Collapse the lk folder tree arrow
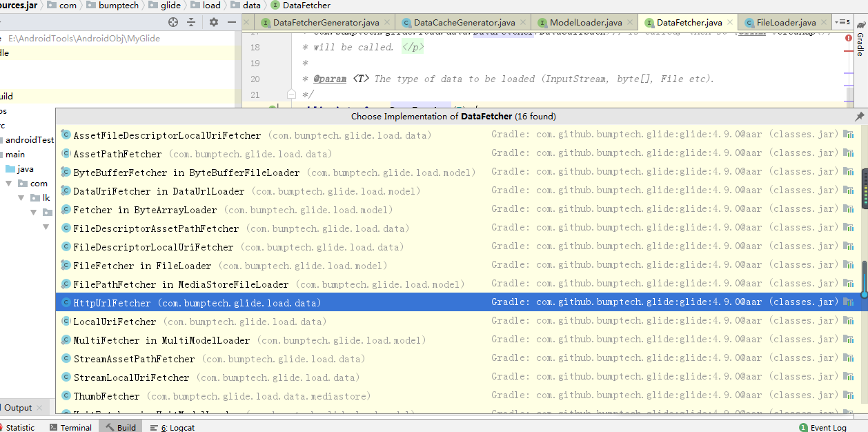 click(21, 198)
